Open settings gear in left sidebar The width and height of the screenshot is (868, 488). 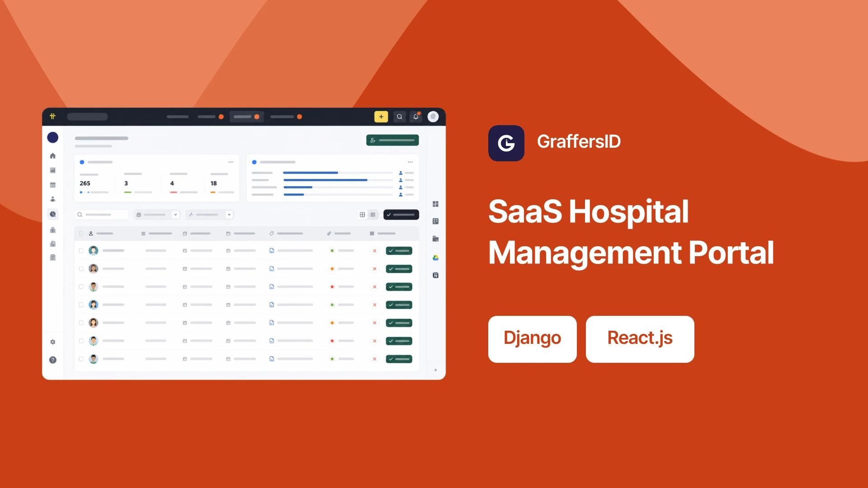point(53,342)
